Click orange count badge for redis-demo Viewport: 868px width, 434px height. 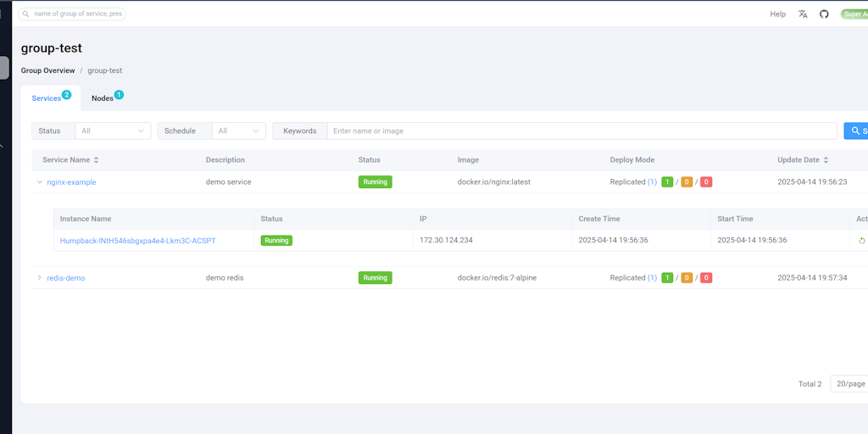click(687, 278)
